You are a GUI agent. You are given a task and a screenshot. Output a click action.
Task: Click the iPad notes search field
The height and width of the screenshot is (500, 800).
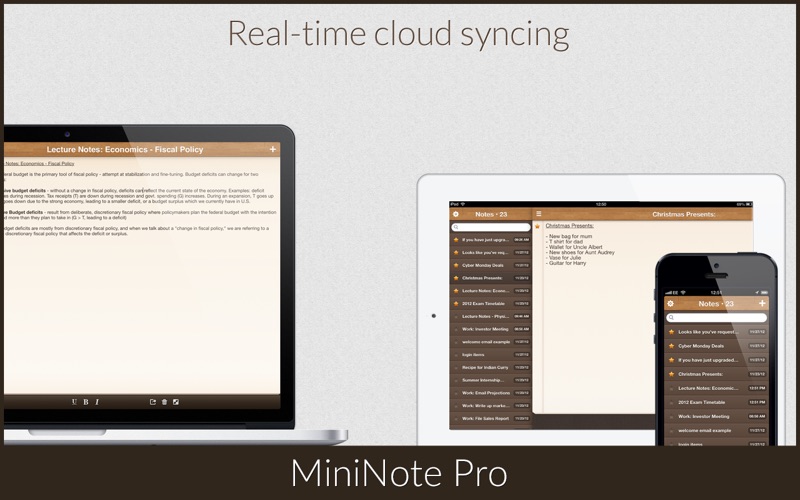click(491, 227)
